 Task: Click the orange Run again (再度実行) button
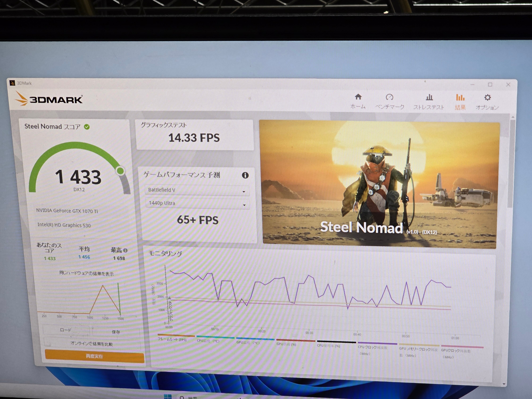pyautogui.click(x=94, y=356)
